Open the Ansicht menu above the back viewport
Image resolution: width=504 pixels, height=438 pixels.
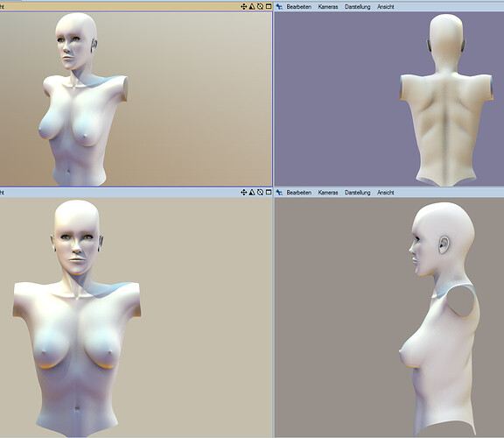tap(385, 6)
